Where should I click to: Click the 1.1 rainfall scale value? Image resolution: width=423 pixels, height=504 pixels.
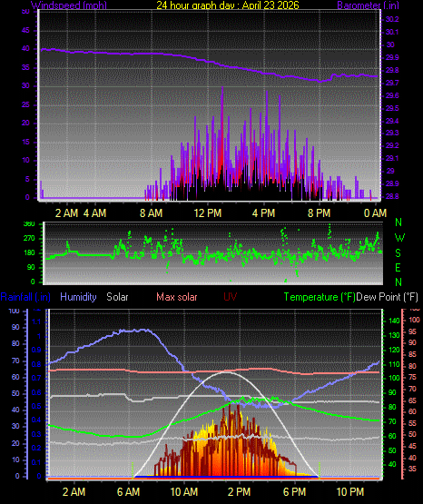click(37, 321)
